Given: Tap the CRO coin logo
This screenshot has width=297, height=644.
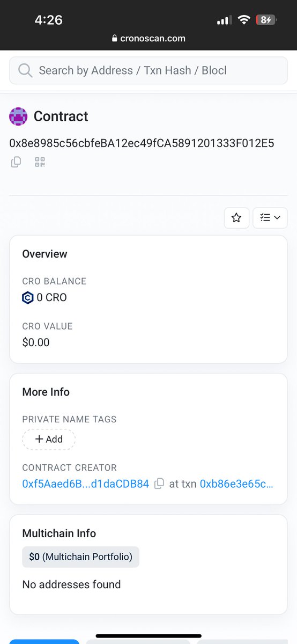Looking at the screenshot, I should 27,297.
